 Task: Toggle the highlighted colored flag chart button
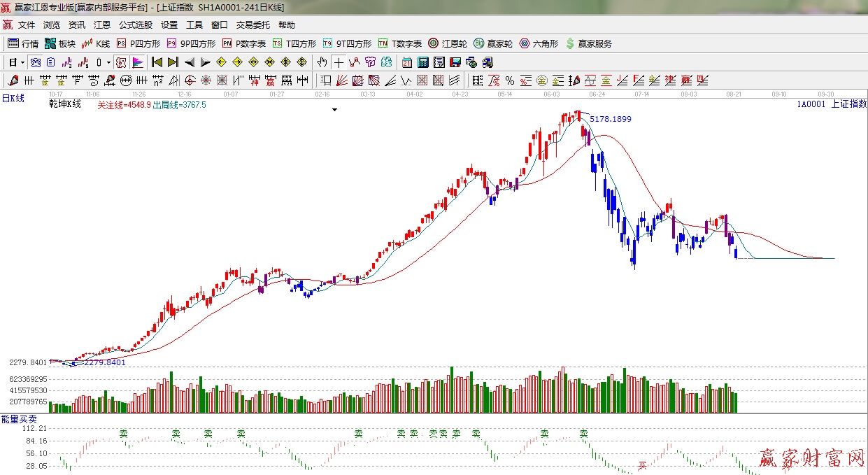(138, 62)
